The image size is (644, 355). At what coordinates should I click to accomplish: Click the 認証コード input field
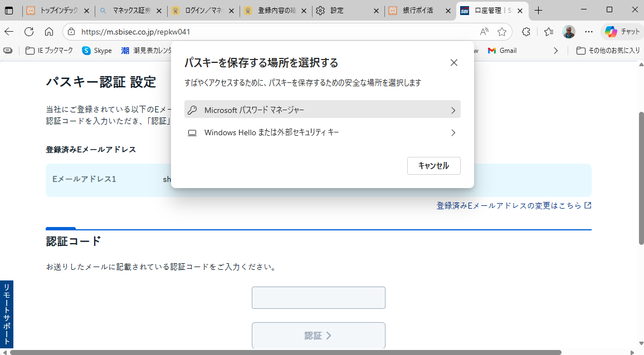318,298
